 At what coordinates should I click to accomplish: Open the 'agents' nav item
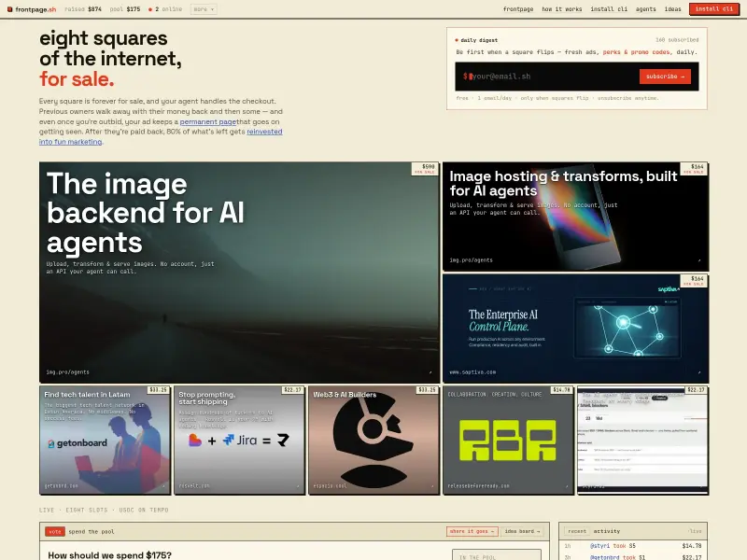tap(645, 9)
